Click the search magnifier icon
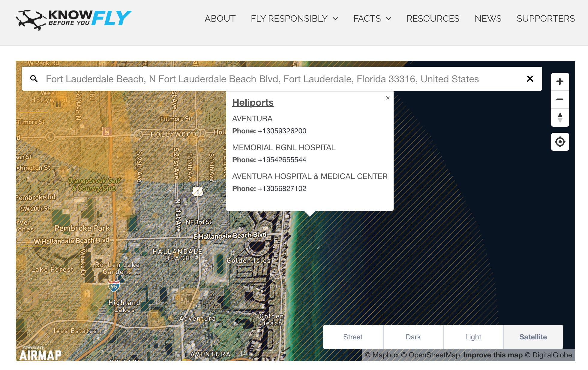 click(x=34, y=79)
